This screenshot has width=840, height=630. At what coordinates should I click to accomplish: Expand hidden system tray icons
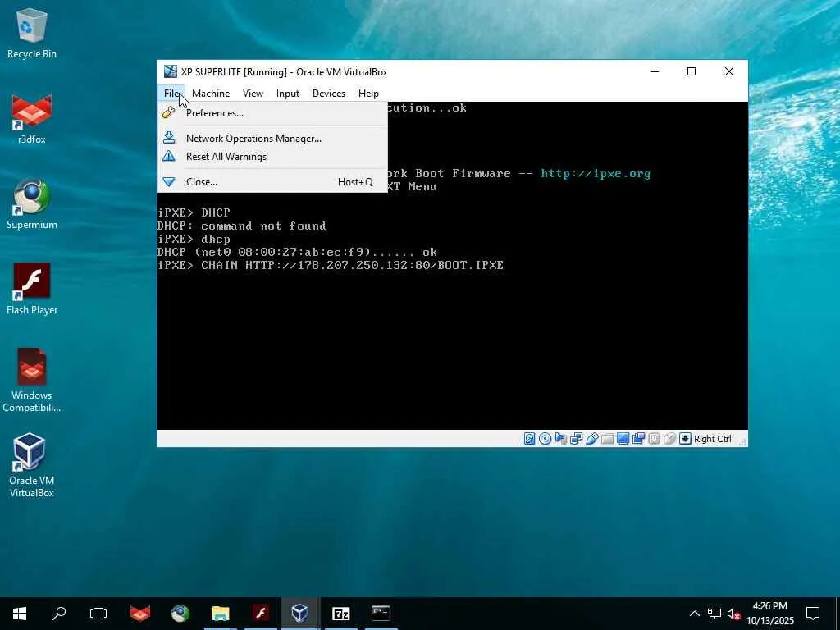(694, 614)
